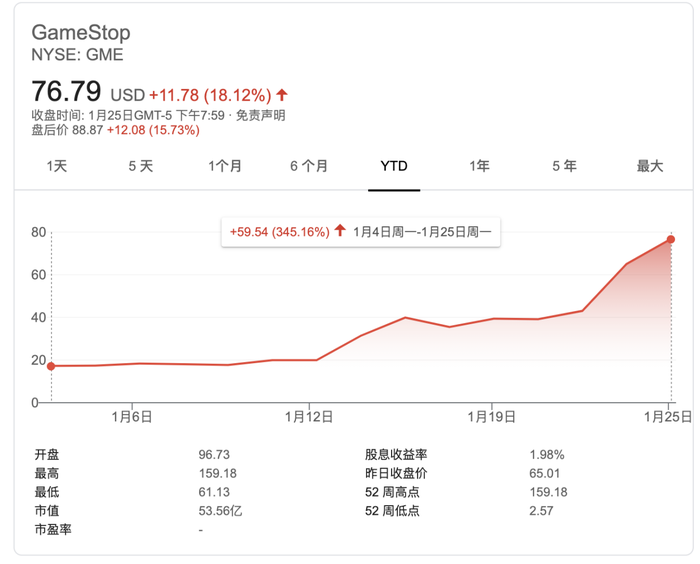
Task: Click the 1月12日 axis label
Action: (309, 417)
